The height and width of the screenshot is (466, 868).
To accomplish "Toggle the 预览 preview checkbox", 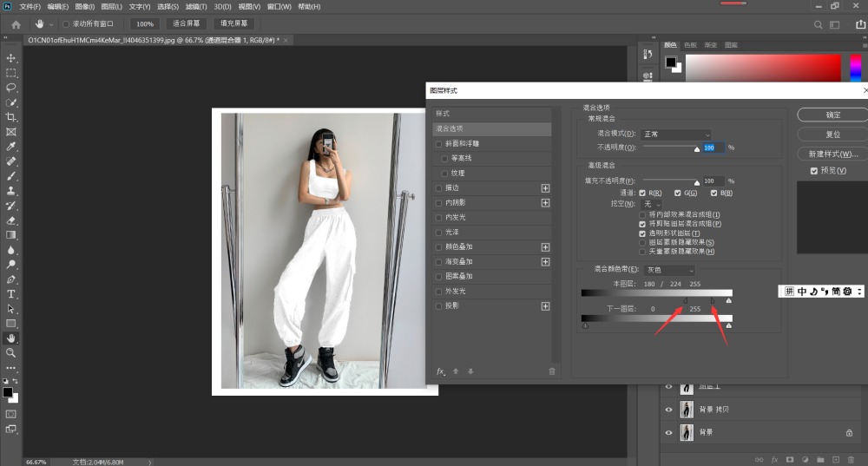I will click(x=814, y=170).
